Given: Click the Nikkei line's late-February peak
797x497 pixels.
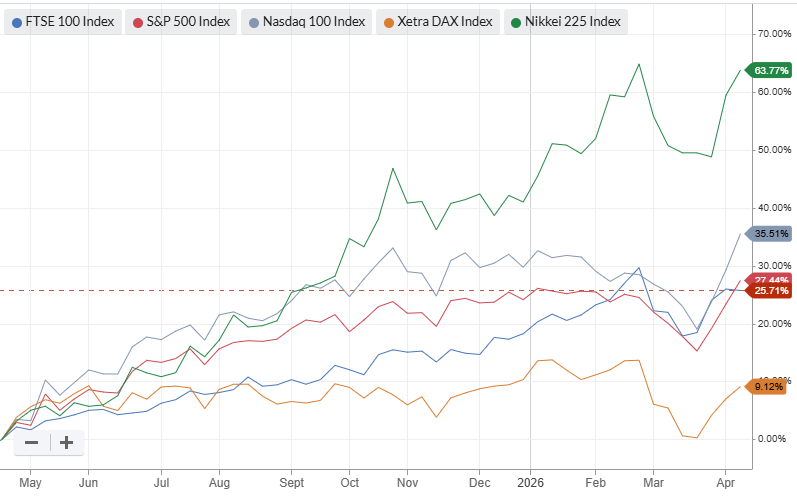Looking at the screenshot, I should 638,64.
